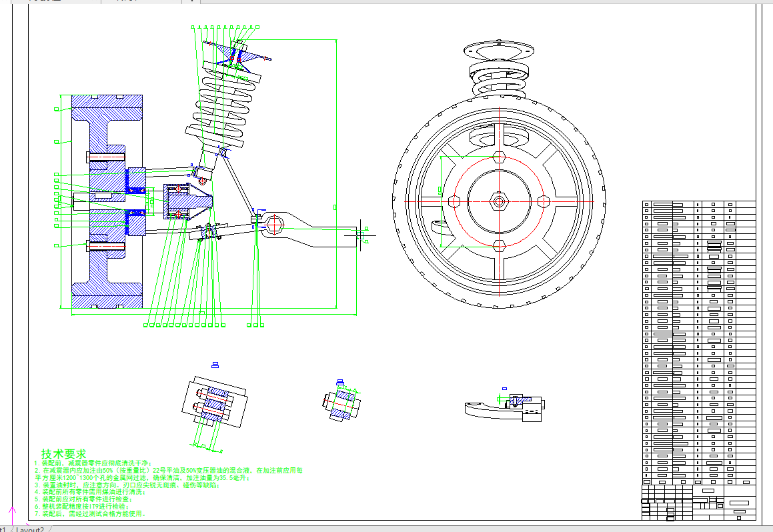Viewport: 773px width, 532px height.
Task: Select the right hex bolt on the red bolt circle
Action: point(543,201)
